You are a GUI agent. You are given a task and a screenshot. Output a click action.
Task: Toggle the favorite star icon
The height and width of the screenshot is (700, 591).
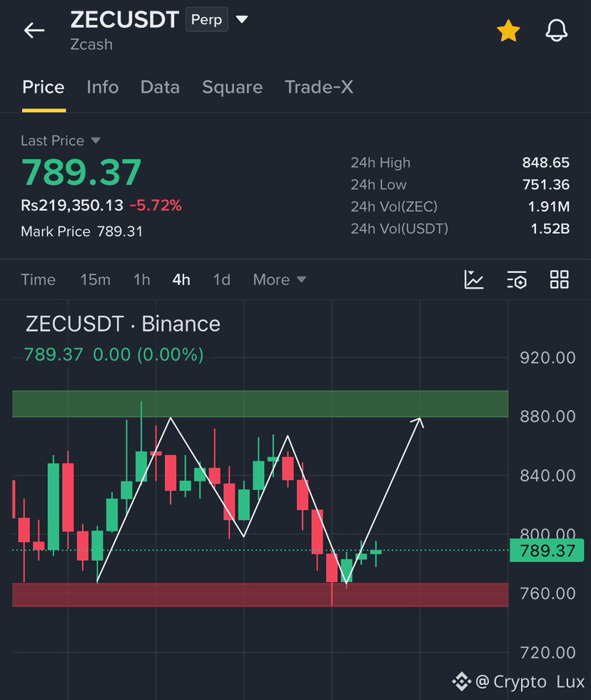click(x=508, y=31)
